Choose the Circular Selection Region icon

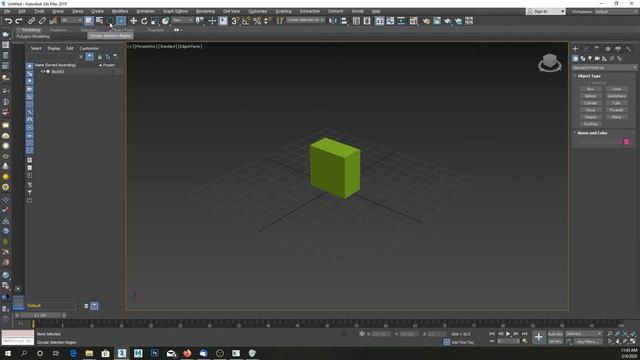pyautogui.click(x=110, y=21)
